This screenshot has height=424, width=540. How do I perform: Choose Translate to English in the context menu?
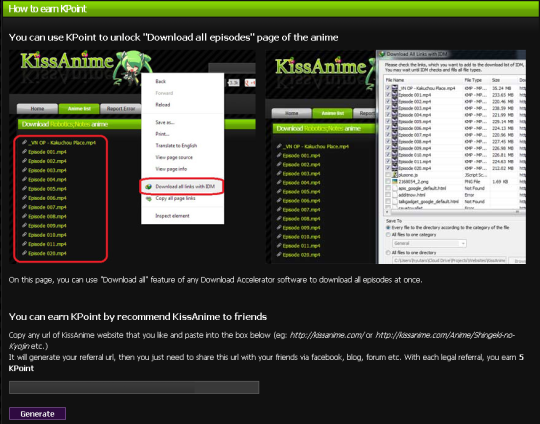point(176,146)
